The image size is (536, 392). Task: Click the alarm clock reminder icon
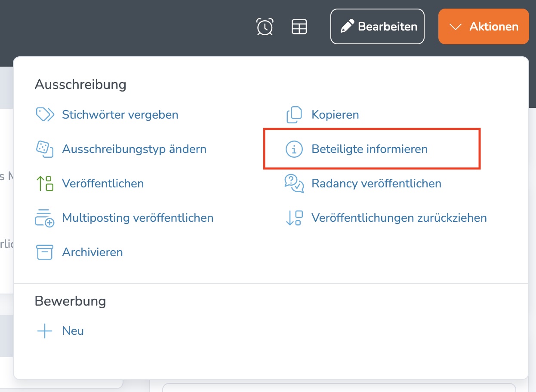265,27
